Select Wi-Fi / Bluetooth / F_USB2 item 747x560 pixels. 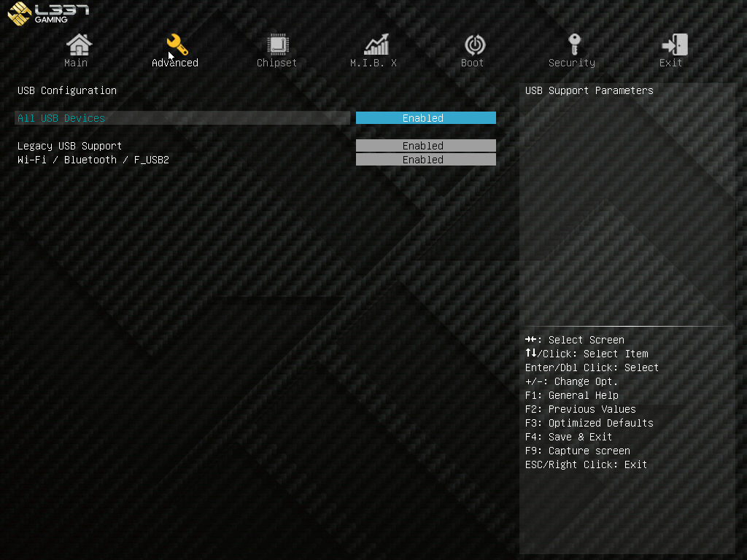pyautogui.click(x=93, y=160)
